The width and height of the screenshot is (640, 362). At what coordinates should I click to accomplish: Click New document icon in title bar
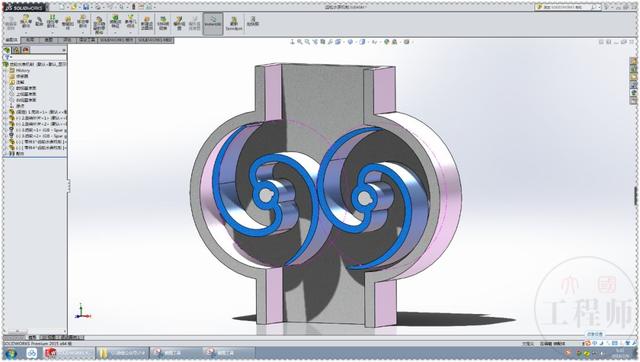pos(62,7)
